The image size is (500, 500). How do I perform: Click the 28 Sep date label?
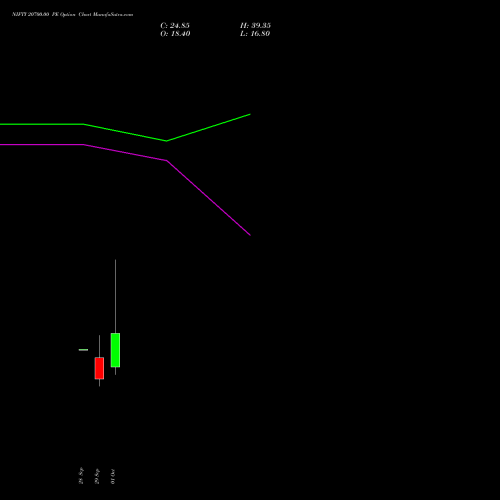(81, 476)
